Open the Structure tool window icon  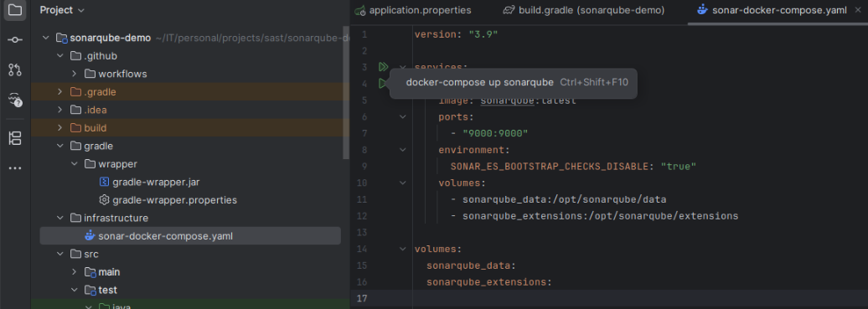coord(15,138)
